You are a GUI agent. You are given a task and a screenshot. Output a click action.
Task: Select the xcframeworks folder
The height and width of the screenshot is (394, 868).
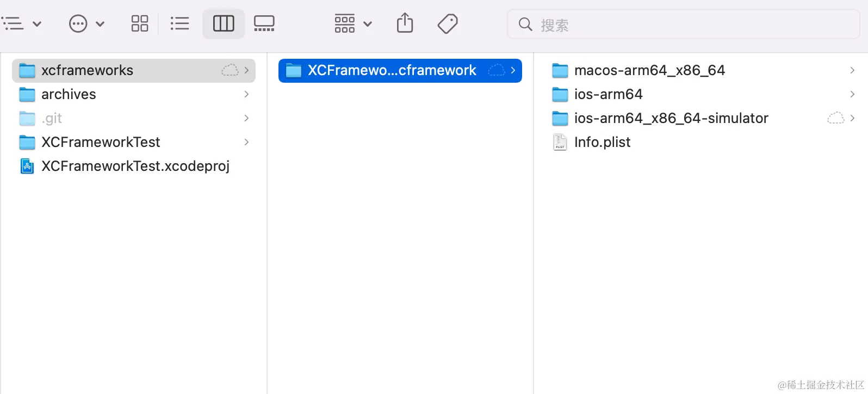tap(134, 70)
